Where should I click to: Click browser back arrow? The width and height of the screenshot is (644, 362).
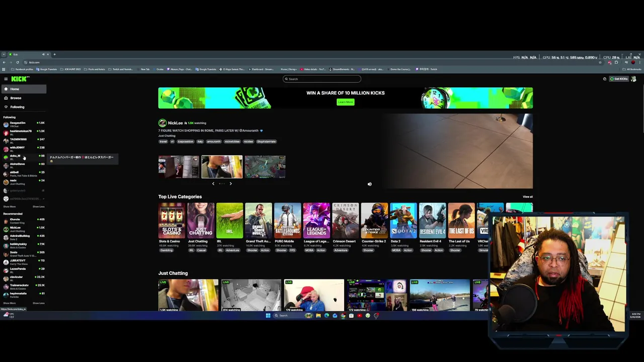click(4, 62)
